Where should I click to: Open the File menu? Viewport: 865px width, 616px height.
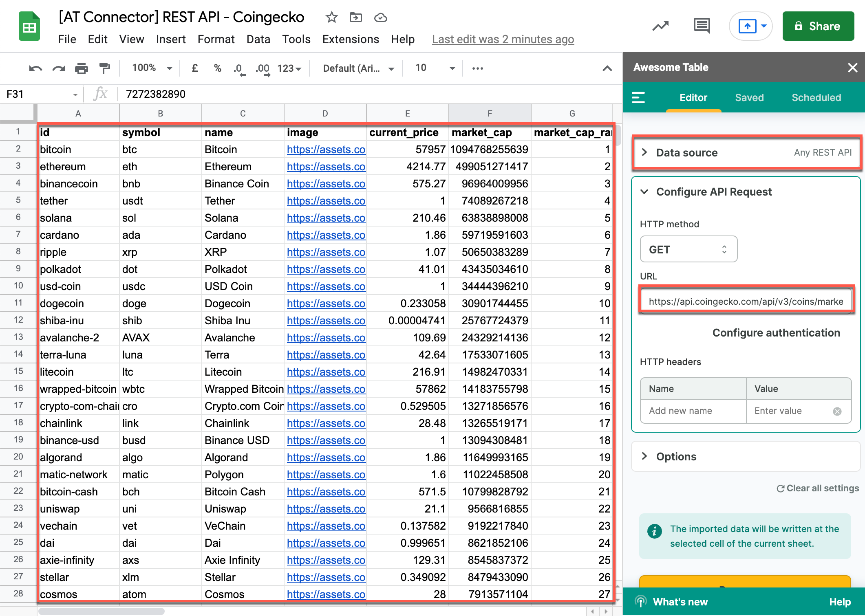[x=67, y=40]
